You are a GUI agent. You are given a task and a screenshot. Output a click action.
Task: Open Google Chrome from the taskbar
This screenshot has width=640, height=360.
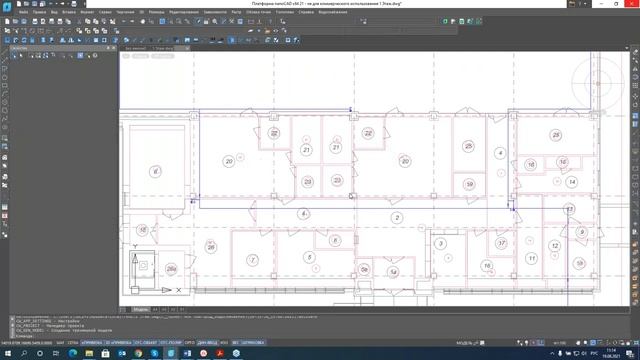click(138, 353)
